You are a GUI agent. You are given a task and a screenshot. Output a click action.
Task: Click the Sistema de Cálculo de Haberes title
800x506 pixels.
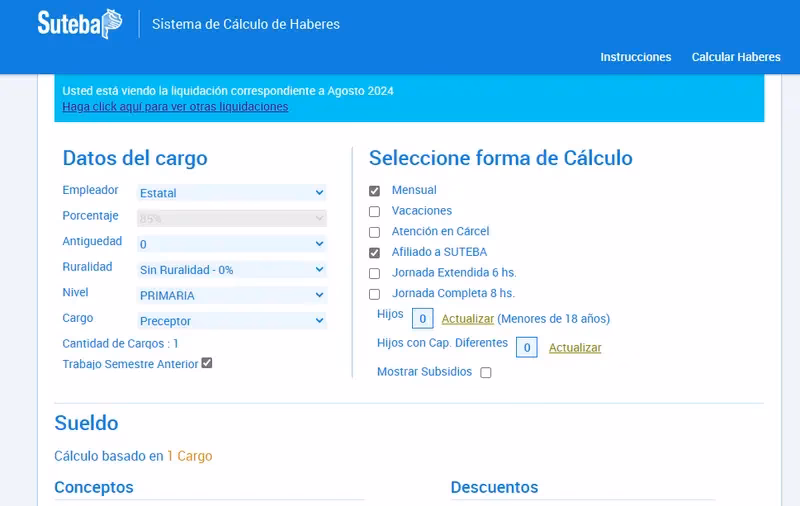pyautogui.click(x=246, y=24)
